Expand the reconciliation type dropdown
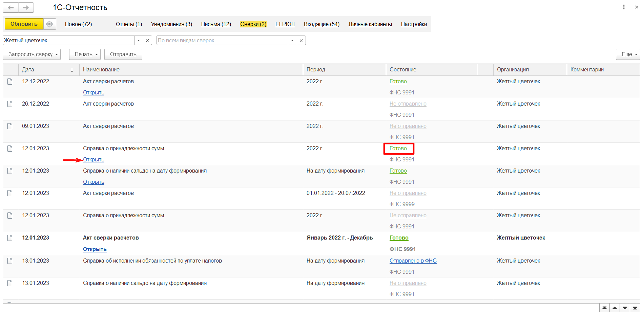 pyautogui.click(x=292, y=41)
